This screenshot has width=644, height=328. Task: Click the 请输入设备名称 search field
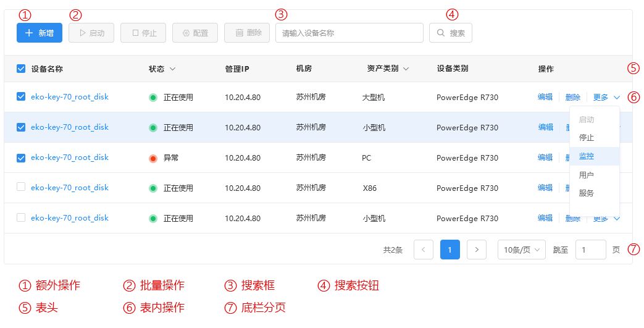click(349, 33)
